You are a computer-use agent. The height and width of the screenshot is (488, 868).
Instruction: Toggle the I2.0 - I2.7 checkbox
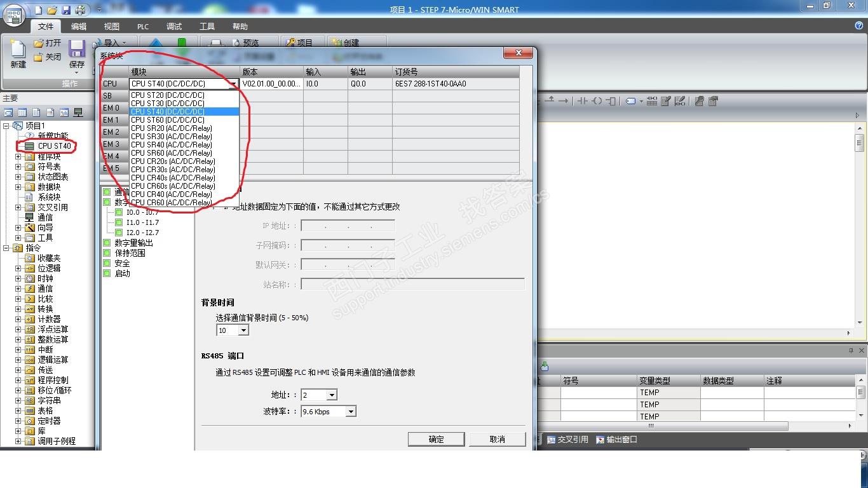click(x=119, y=233)
